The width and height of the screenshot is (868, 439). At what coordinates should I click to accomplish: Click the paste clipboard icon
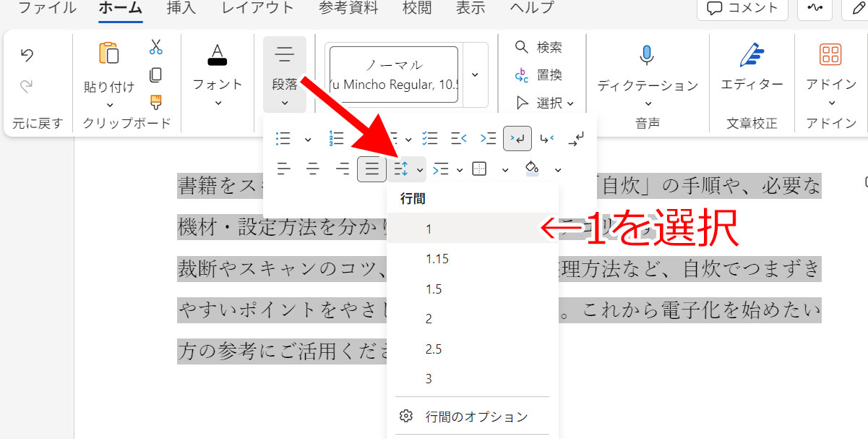click(109, 54)
